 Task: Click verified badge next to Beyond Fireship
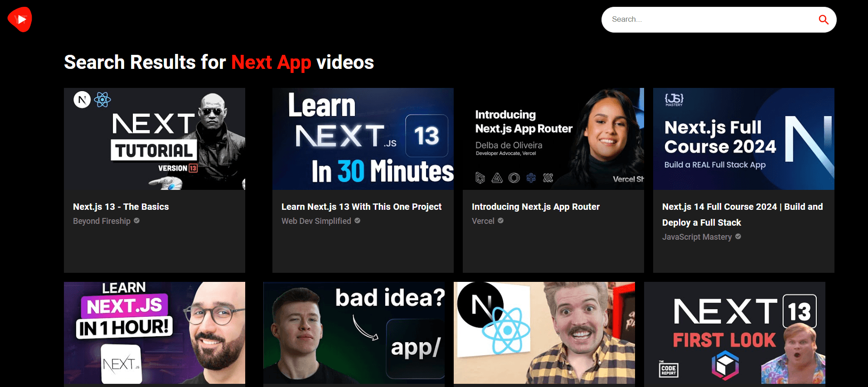click(x=136, y=221)
